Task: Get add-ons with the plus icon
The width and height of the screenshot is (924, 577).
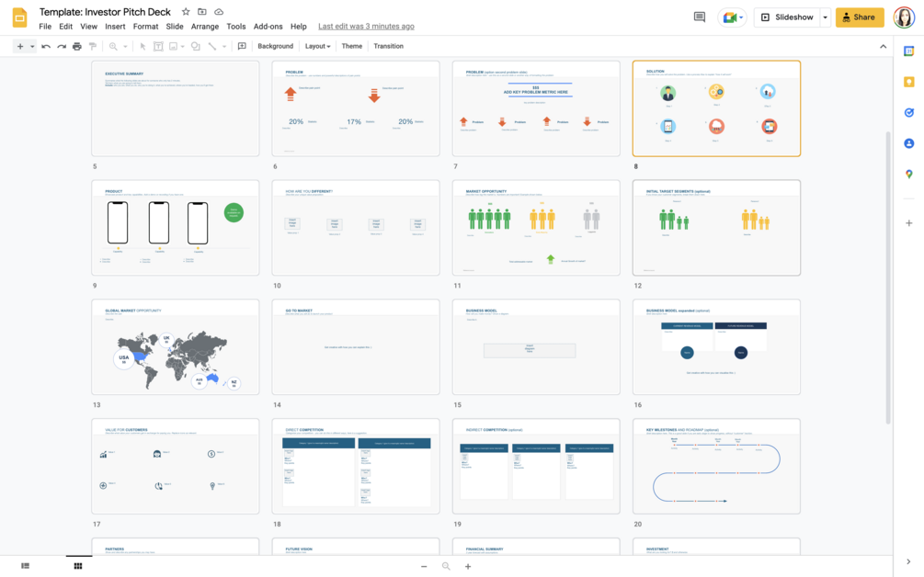Action: click(908, 223)
